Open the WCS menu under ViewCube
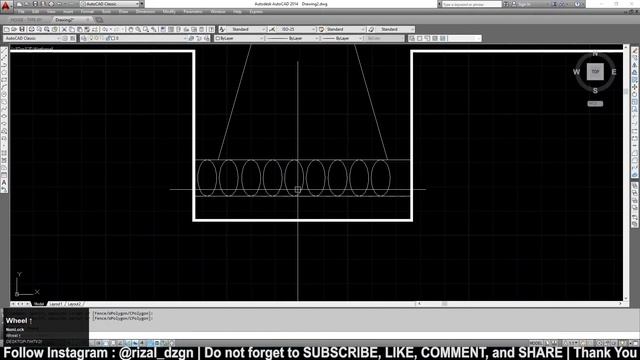640x360 pixels. (595, 104)
